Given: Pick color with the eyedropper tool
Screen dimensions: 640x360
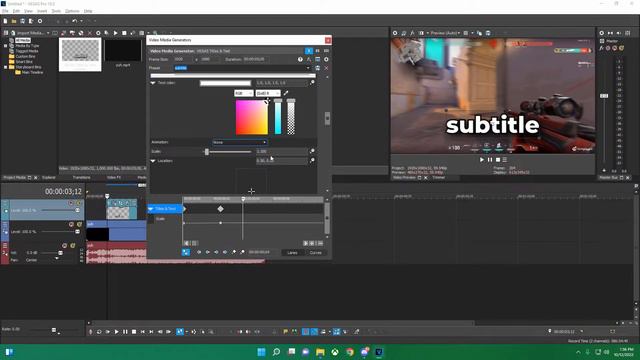Looking at the screenshot, I should pyautogui.click(x=286, y=93).
